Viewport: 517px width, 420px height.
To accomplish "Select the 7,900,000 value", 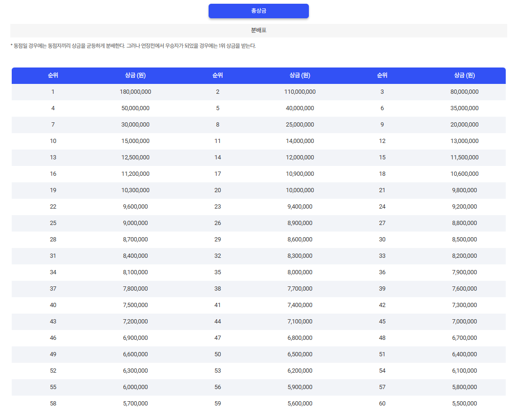I will click(464, 272).
